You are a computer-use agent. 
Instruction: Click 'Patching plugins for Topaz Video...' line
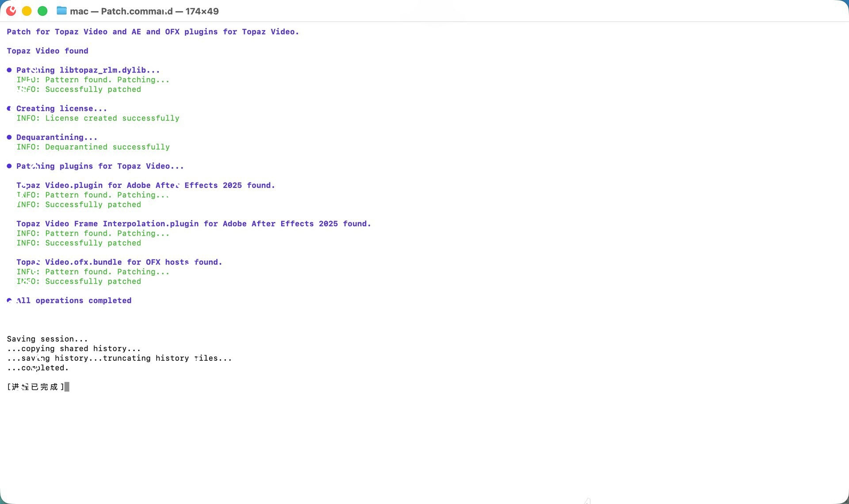coord(100,166)
